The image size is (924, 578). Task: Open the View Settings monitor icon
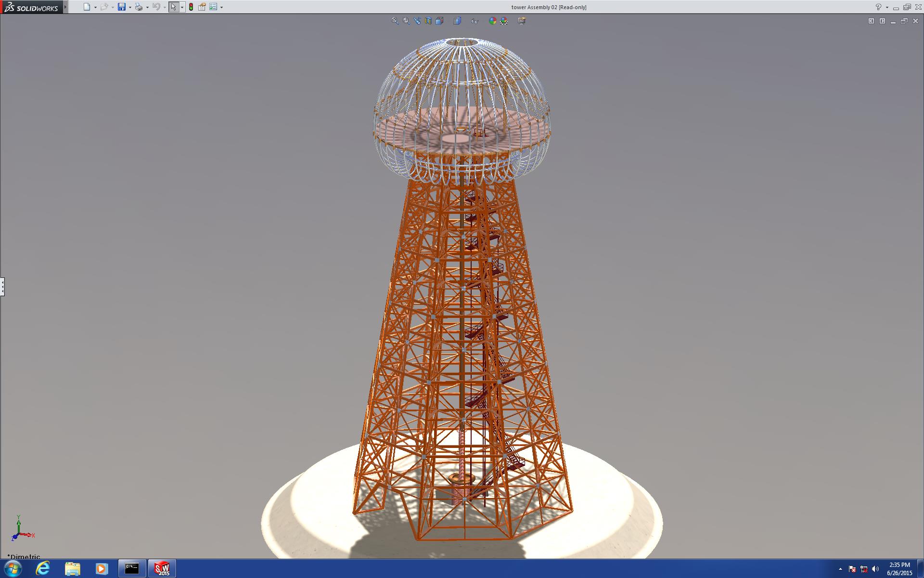click(522, 21)
